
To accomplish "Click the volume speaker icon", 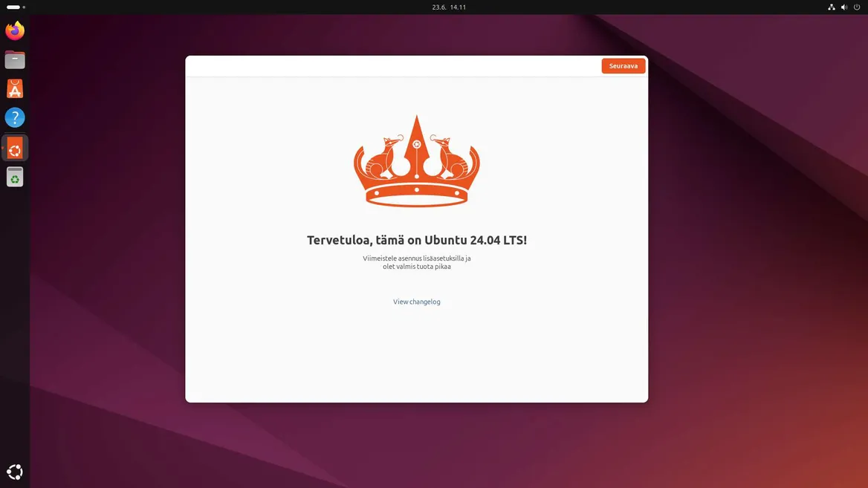I will pos(844,7).
